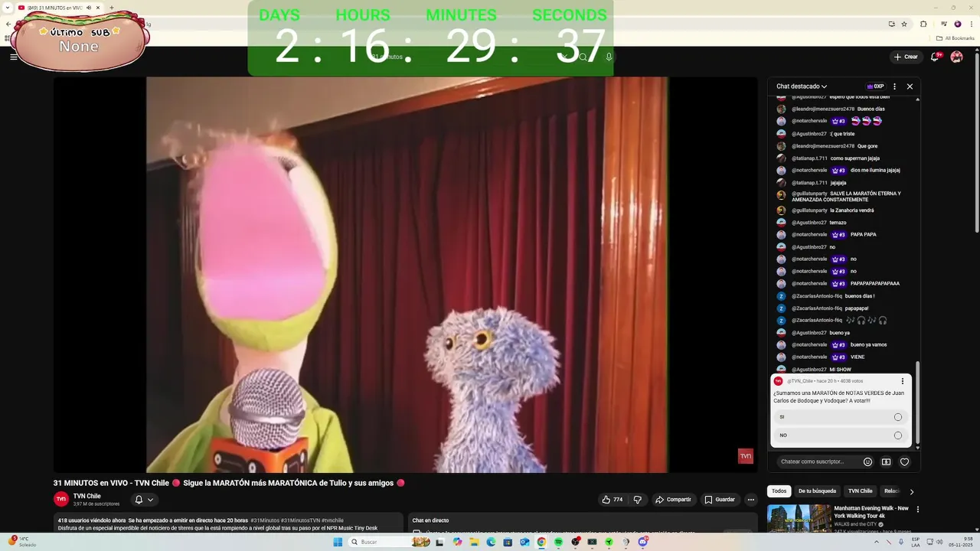Click the #31Minutos hashtag in description
980x551 pixels.
[265, 520]
